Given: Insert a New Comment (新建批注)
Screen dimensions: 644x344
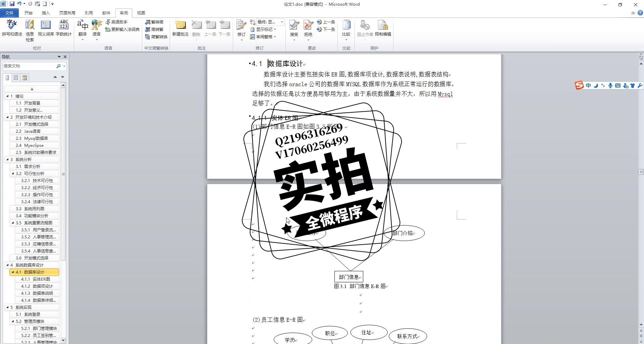Looking at the screenshot, I should click(180, 28).
